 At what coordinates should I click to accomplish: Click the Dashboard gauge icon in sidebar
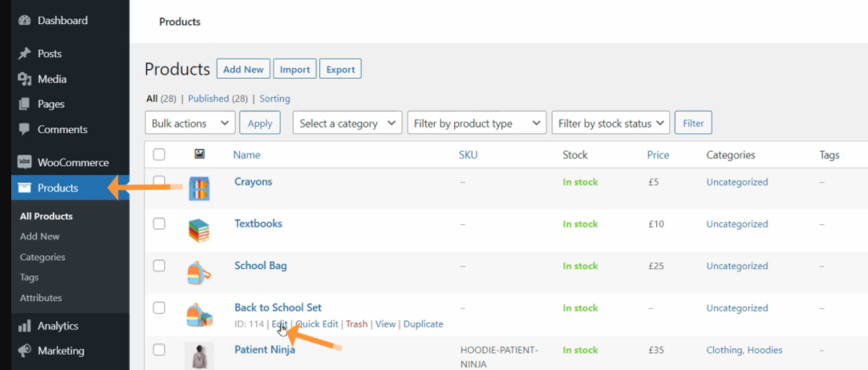click(23, 20)
